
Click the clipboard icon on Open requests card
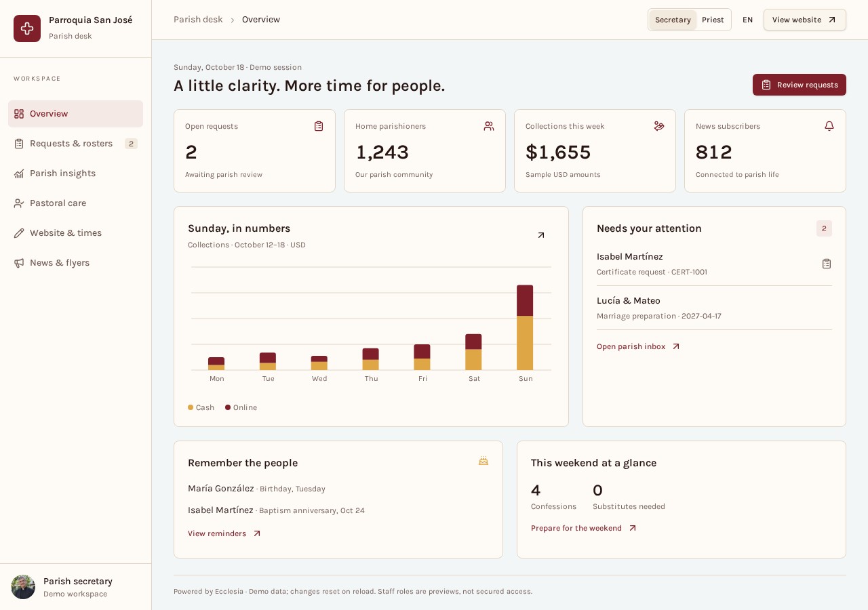pos(319,126)
